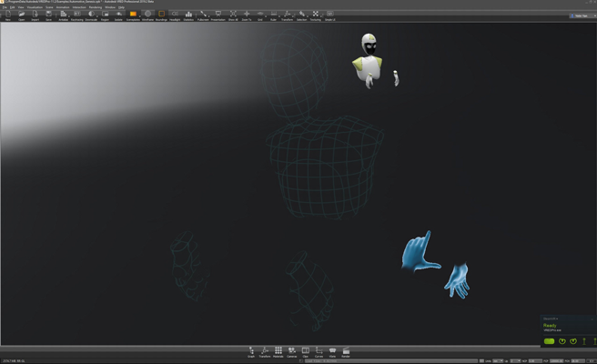This screenshot has width=597, height=364.
Task: Click the white robot avatar in viewport
Action: point(369,60)
